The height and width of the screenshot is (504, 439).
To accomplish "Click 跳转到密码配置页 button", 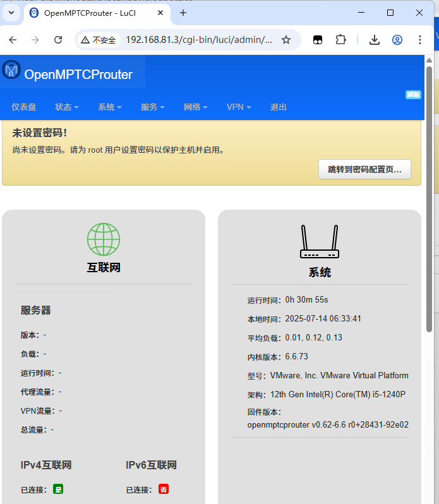I will click(x=364, y=169).
